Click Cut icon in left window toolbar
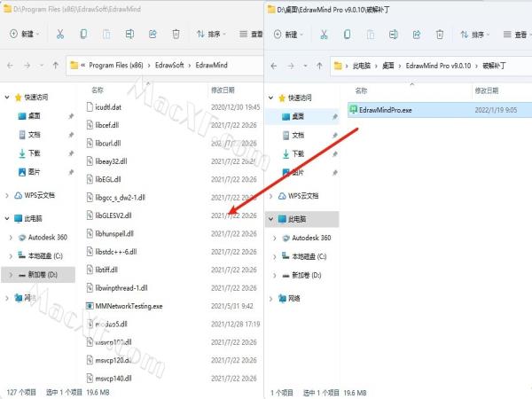The height and width of the screenshot is (399, 532). tap(60, 34)
